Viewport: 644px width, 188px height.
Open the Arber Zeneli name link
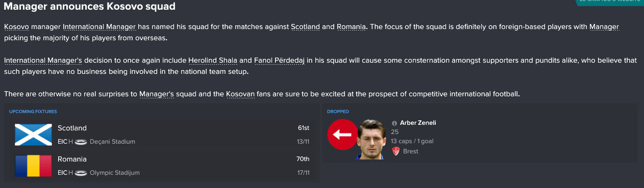(x=418, y=123)
